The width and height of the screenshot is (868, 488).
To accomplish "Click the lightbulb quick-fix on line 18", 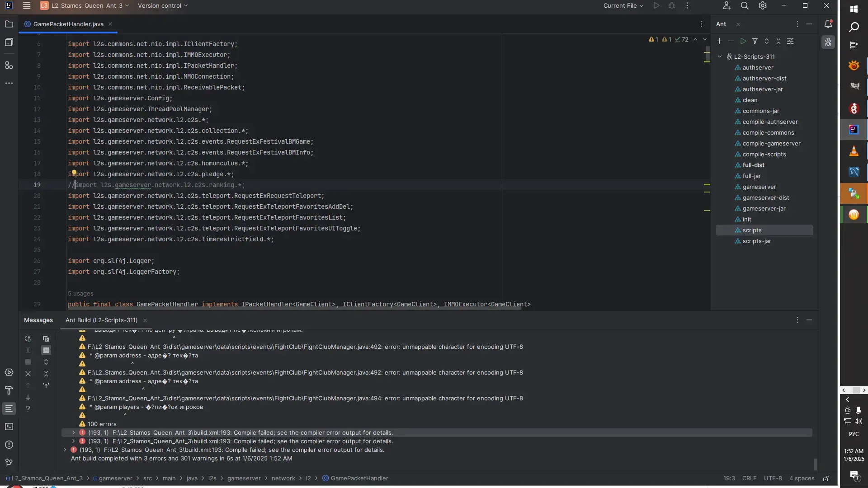I will (74, 173).
